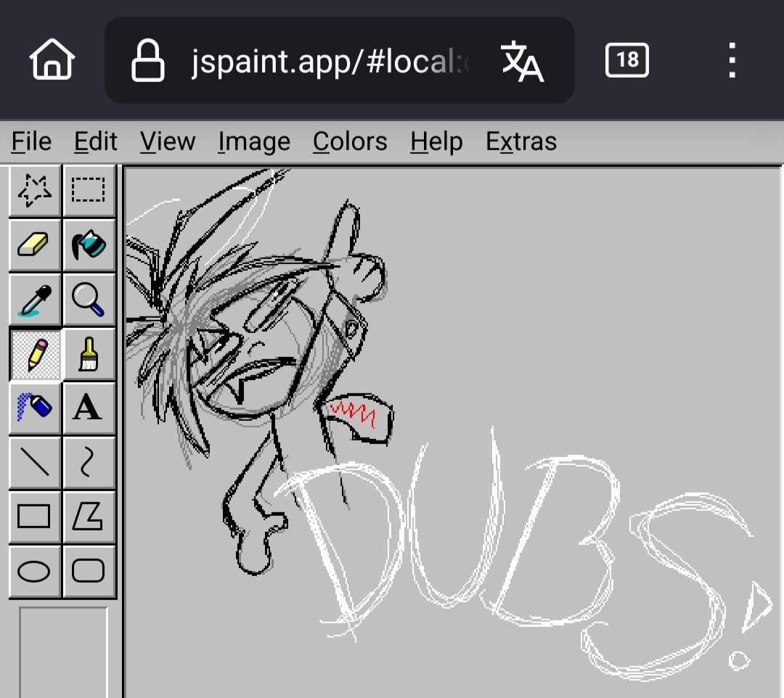
Task: Tap the lock site info icon
Action: pyautogui.click(x=148, y=61)
